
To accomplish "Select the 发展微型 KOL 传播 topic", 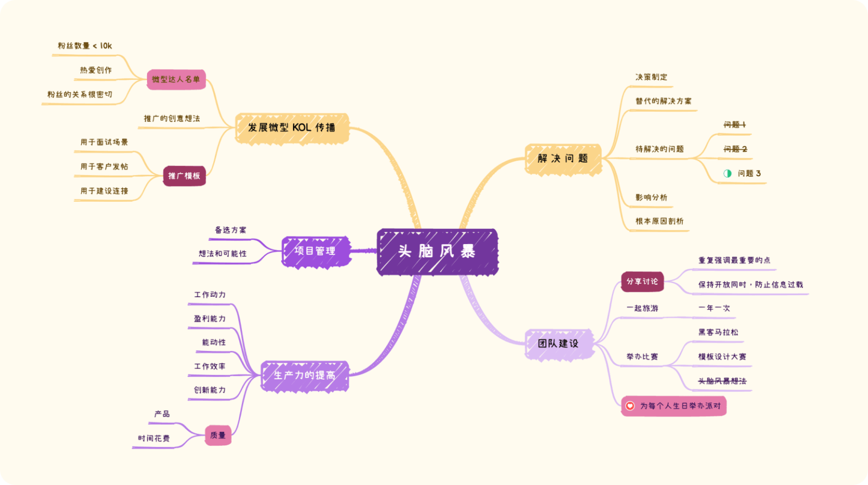I will tap(292, 128).
